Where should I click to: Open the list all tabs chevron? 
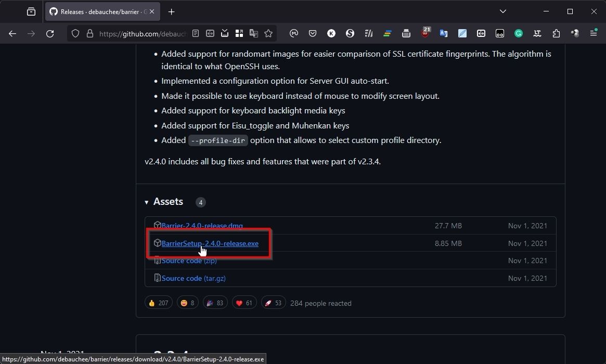pos(502,11)
